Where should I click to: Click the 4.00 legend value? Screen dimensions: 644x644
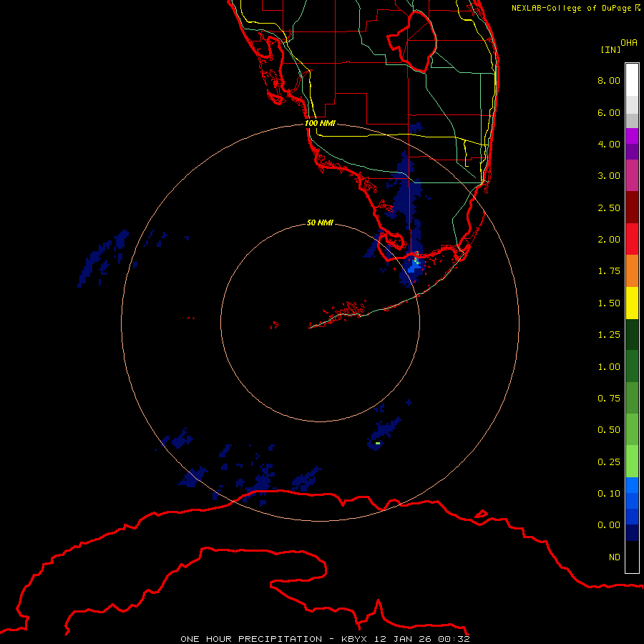tap(609, 144)
